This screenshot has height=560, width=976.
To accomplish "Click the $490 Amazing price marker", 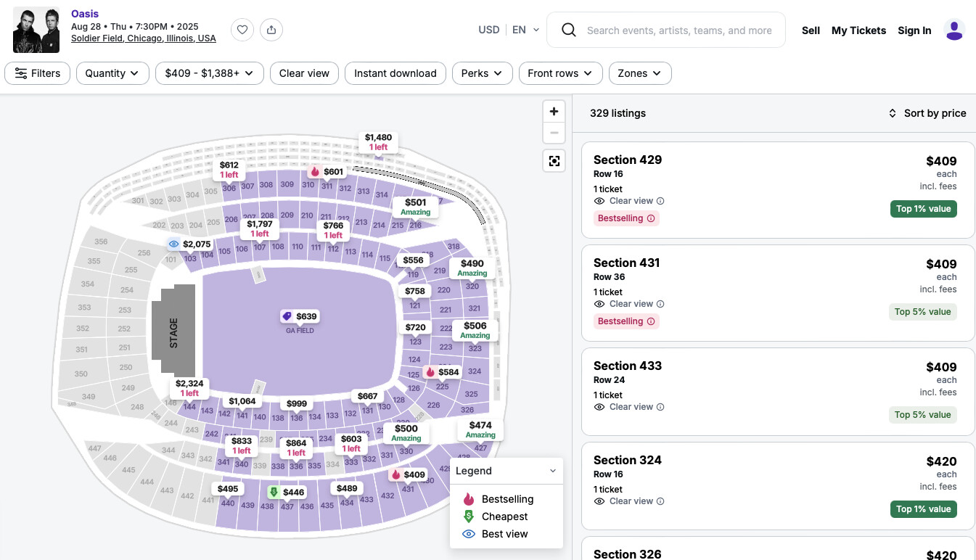I will pyautogui.click(x=472, y=268).
